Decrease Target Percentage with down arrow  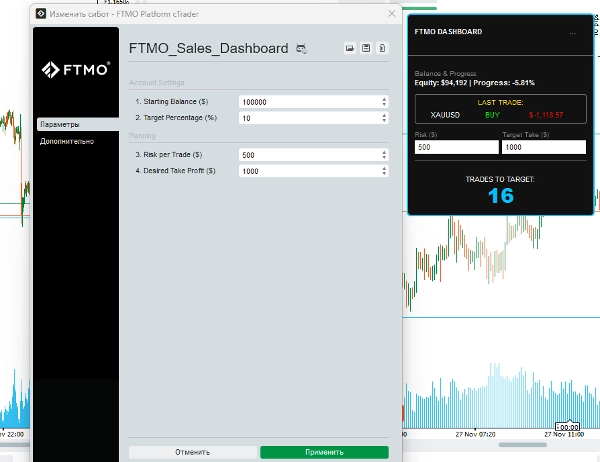click(384, 121)
